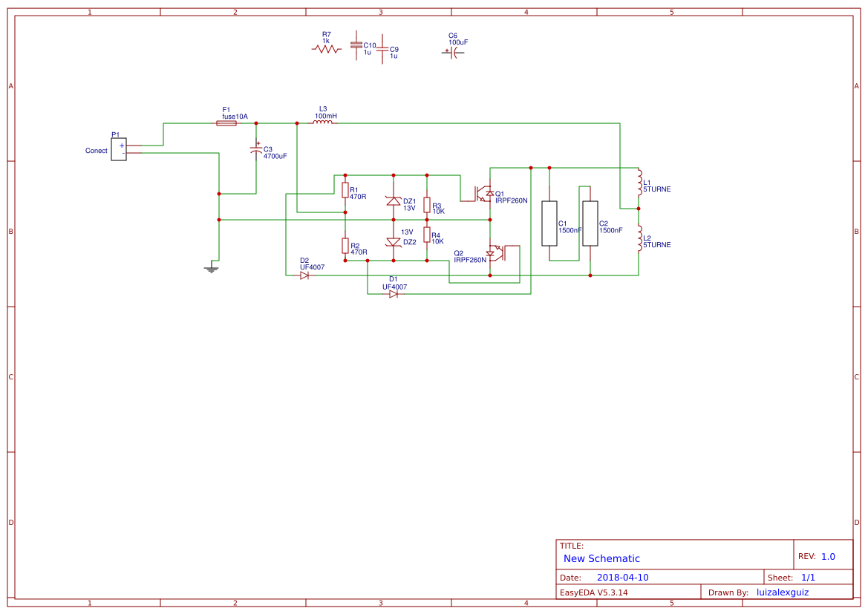This screenshot has width=868, height=614.
Task: Select the P1 Conect connector symbol
Action: 119,148
